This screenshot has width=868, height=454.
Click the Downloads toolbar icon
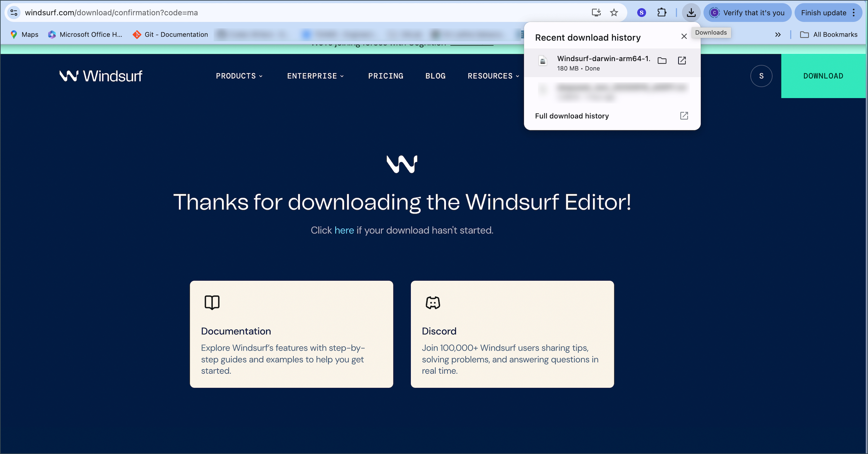click(x=691, y=13)
